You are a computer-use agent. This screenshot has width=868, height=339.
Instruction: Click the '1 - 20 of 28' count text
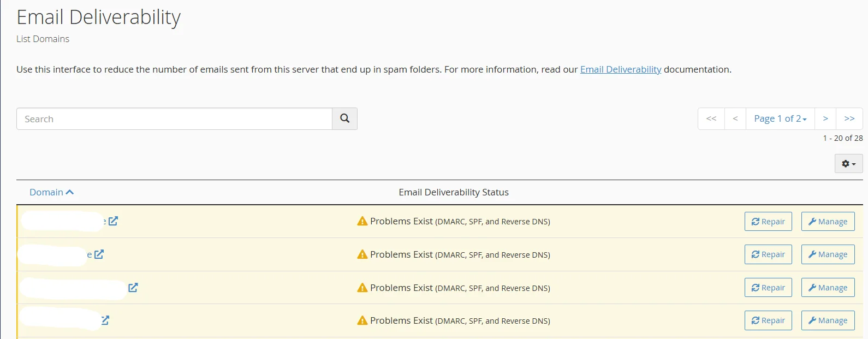pos(843,138)
